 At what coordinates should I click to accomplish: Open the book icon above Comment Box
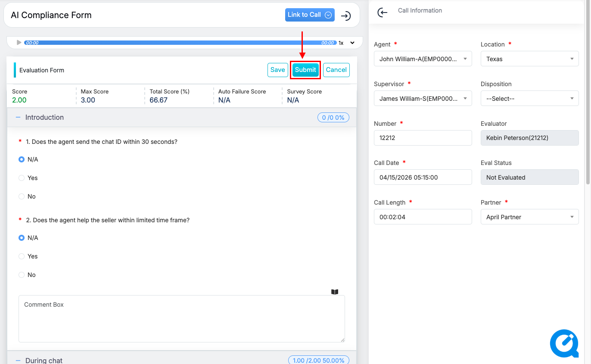tap(335, 292)
